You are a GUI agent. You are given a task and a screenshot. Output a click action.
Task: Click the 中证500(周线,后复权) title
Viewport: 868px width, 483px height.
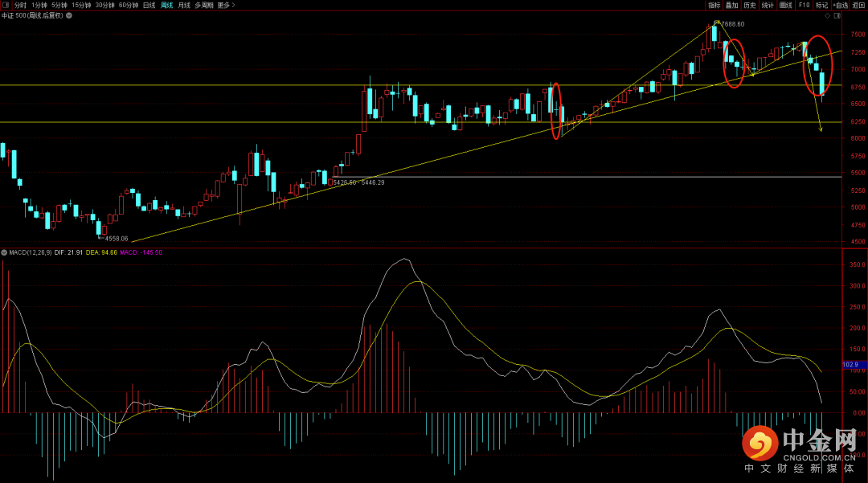[32, 15]
